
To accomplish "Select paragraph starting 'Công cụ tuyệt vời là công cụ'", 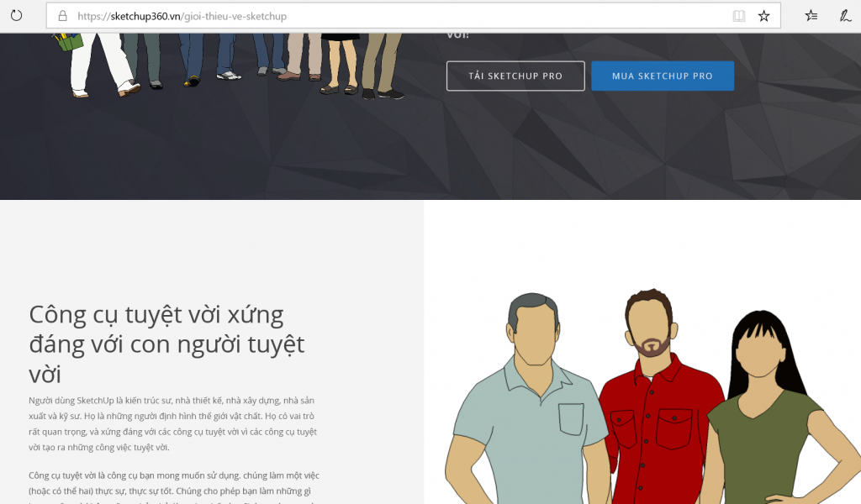I will (x=174, y=487).
